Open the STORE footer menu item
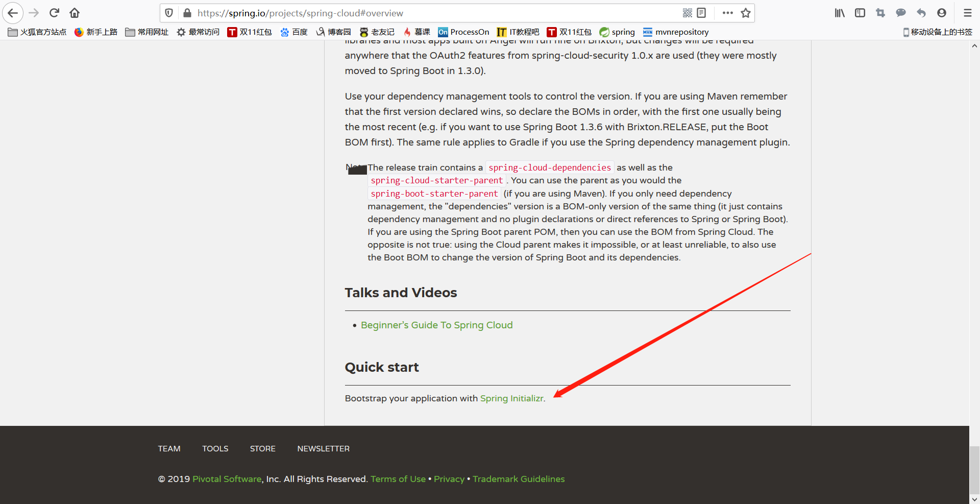980x504 pixels. pos(262,448)
